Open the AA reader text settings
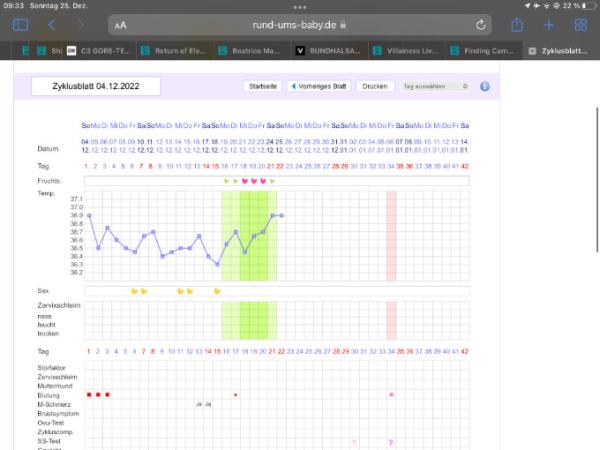This screenshot has height=450, width=600. click(121, 26)
